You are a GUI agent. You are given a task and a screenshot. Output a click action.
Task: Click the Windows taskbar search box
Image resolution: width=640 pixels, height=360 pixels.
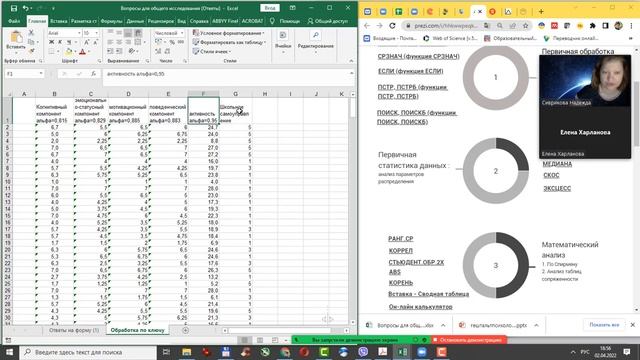click(x=88, y=352)
